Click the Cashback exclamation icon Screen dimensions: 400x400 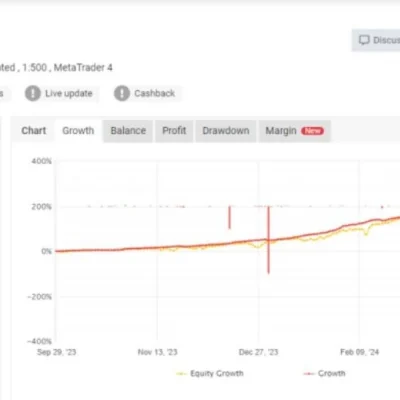122,93
